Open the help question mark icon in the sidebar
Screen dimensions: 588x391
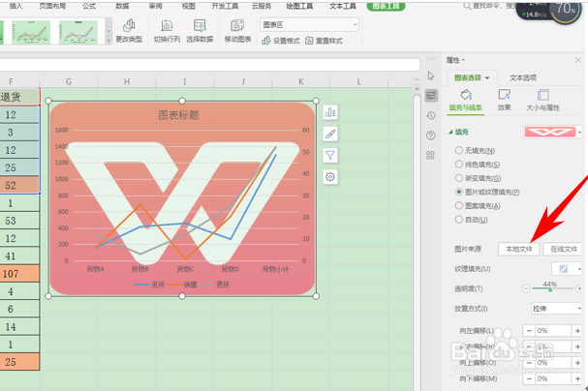(x=431, y=135)
